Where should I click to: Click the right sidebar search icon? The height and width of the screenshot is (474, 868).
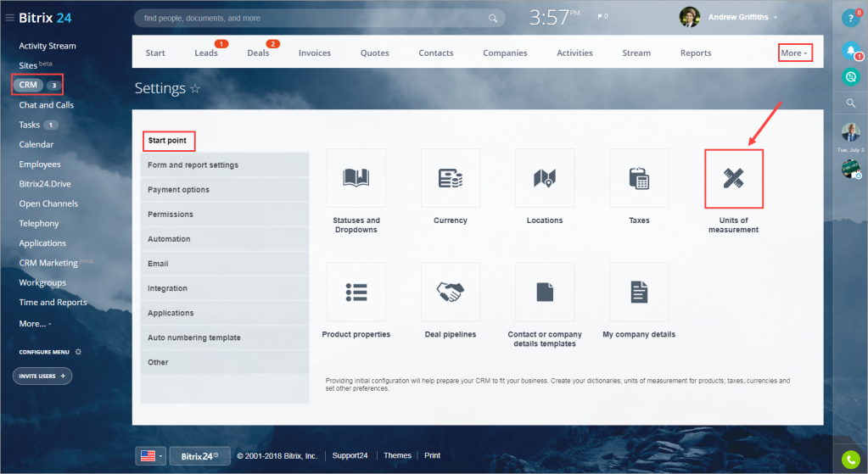(x=851, y=103)
